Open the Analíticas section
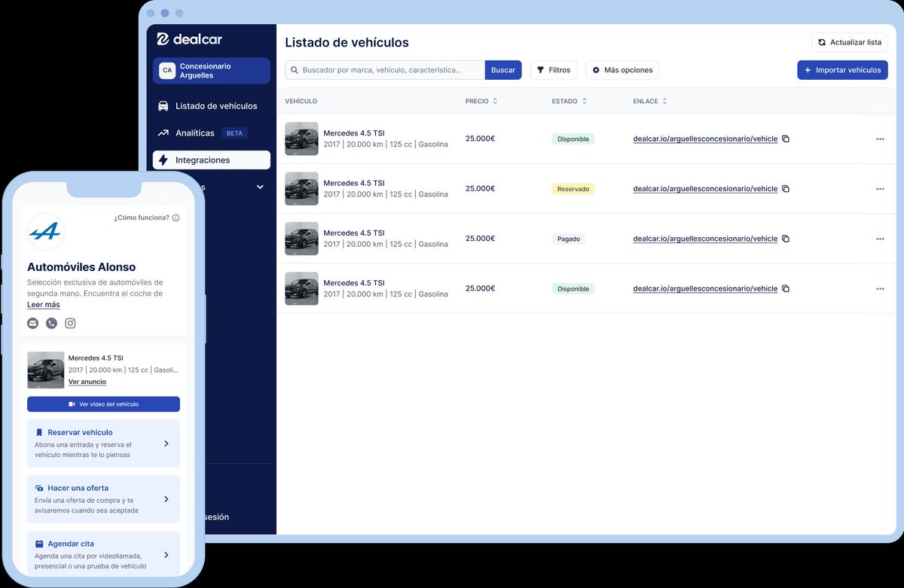This screenshot has width=904, height=588. click(x=195, y=133)
